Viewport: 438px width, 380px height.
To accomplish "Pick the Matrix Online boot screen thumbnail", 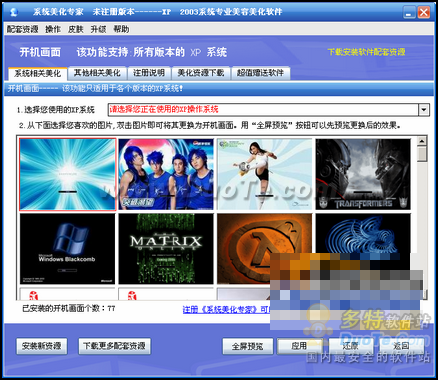I will pos(166,249).
